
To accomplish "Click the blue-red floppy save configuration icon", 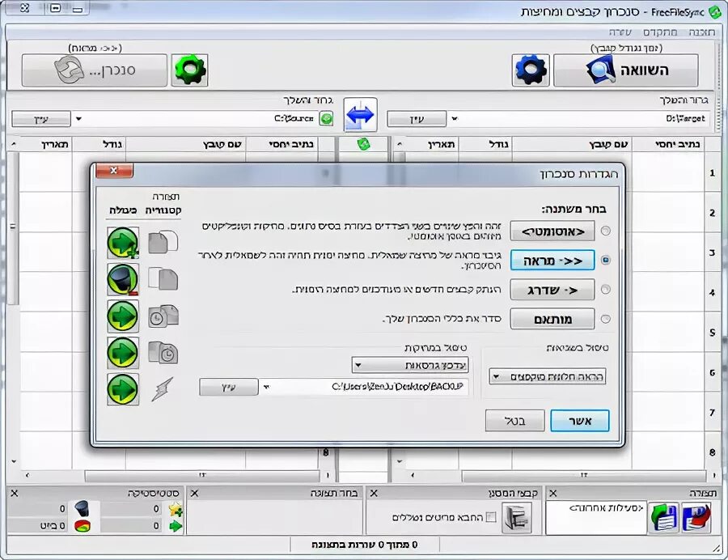I will [x=696, y=517].
